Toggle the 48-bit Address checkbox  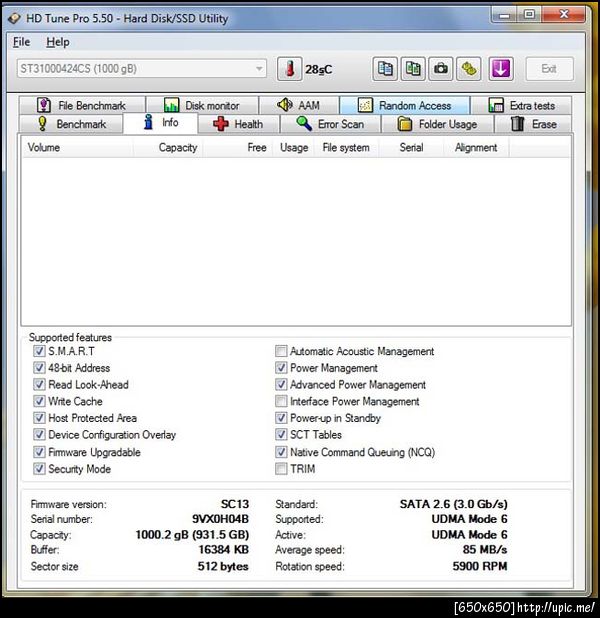pos(39,368)
